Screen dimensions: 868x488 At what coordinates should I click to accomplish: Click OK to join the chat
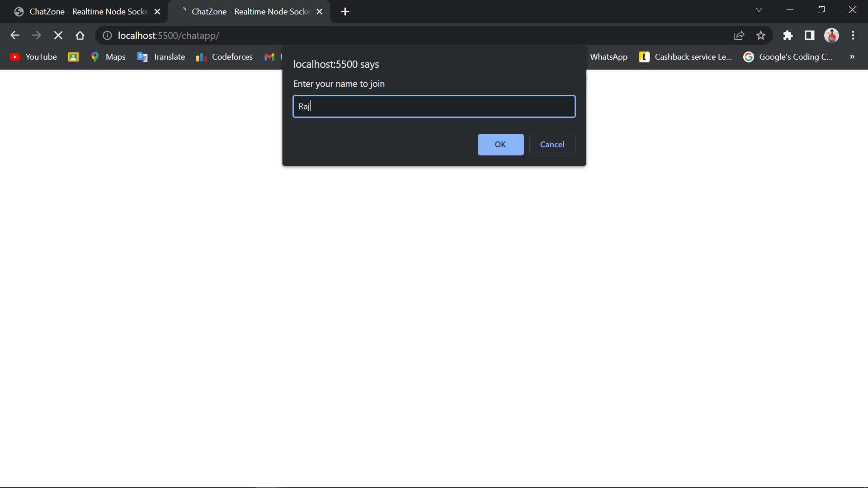point(500,145)
